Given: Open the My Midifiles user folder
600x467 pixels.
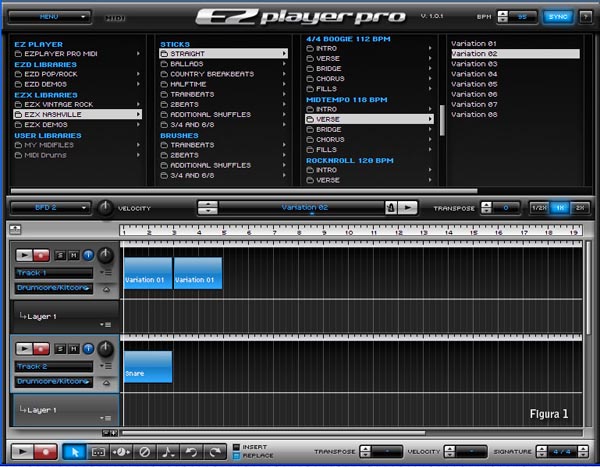Looking at the screenshot, I should (78, 145).
